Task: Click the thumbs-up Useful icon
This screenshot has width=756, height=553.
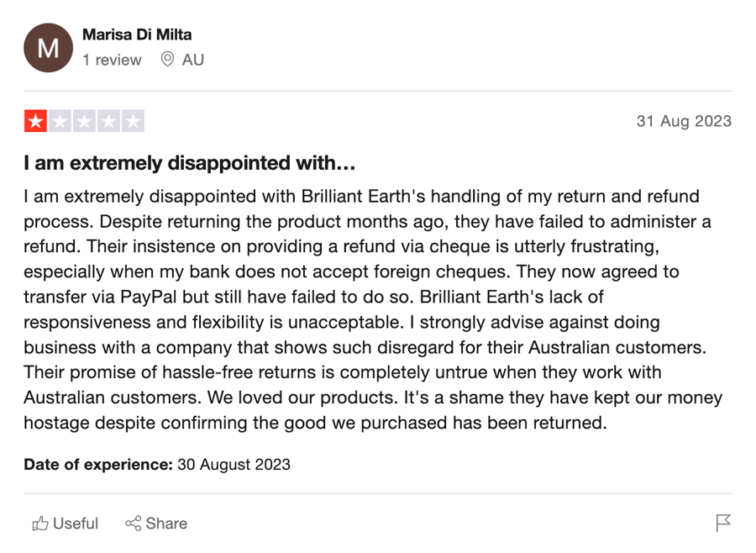Action: coord(40,524)
